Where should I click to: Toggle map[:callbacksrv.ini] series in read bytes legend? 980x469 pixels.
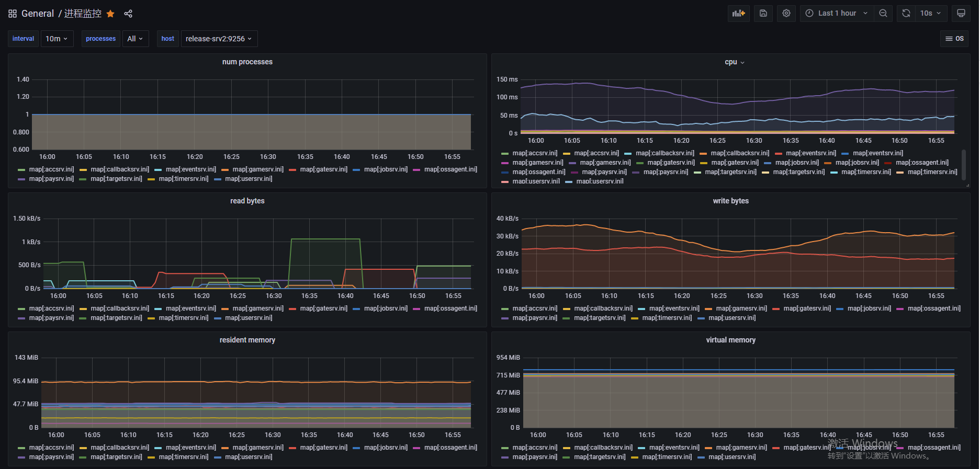(x=120, y=308)
